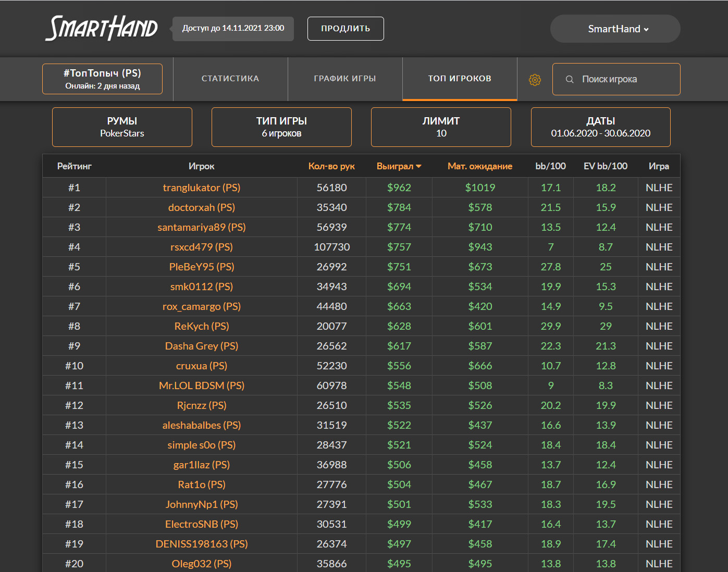Open the ЛИМИТ 10 filter
The width and height of the screenshot is (728, 572).
(x=441, y=127)
